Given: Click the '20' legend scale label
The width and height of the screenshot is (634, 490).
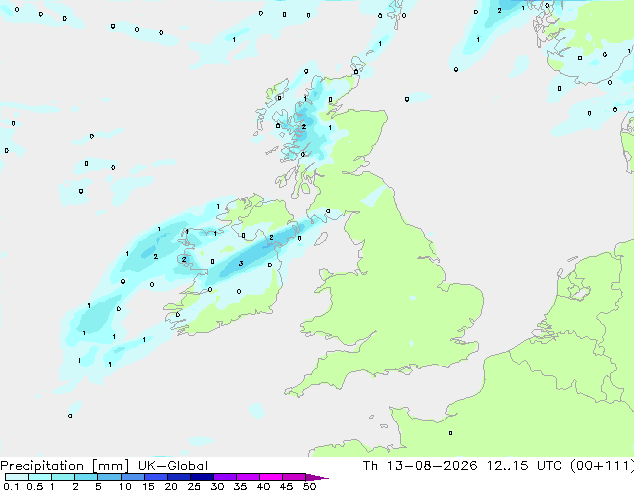Looking at the screenshot, I should 171,486.
